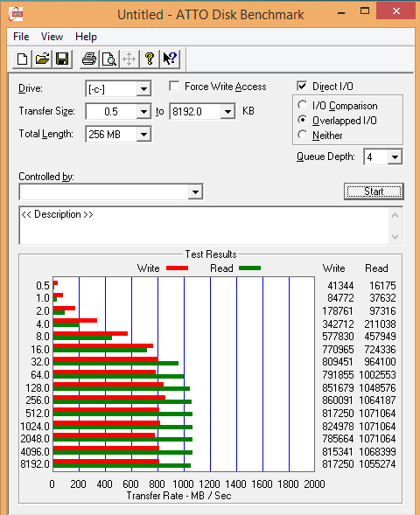Click the red Write legend swatch

[177, 268]
